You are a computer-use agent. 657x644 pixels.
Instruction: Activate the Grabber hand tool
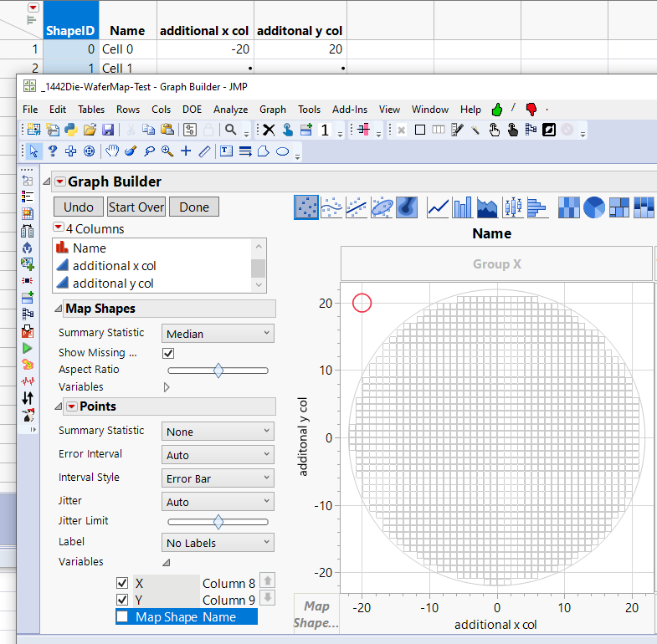pos(111,151)
